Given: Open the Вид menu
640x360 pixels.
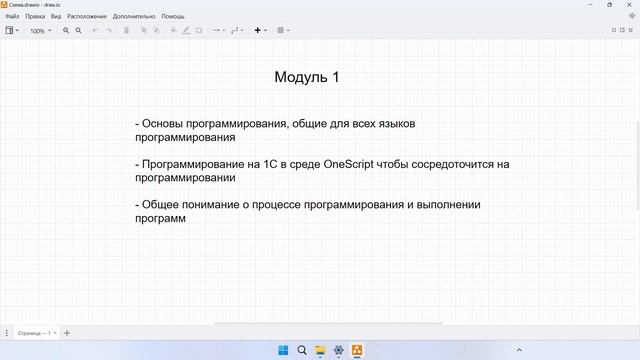Looking at the screenshot, I should 56,16.
